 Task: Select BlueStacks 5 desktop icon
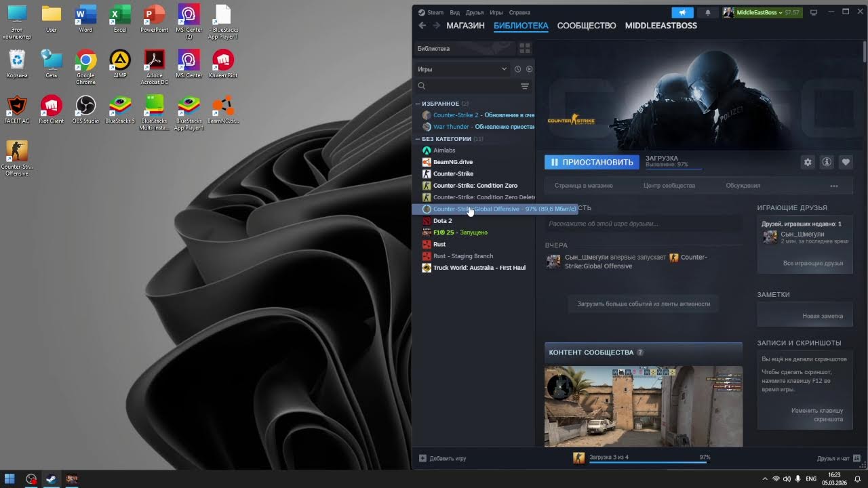click(120, 110)
